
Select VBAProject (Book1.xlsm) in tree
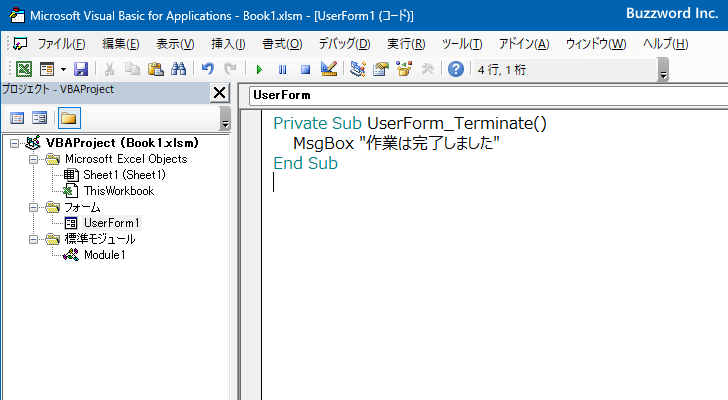click(x=122, y=143)
